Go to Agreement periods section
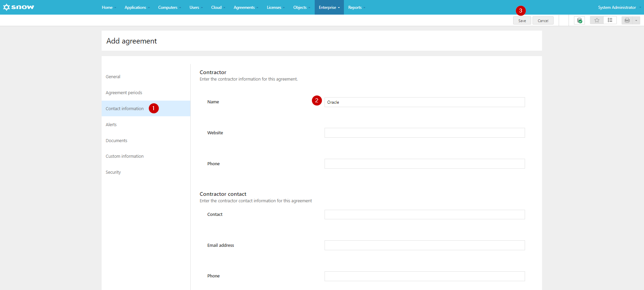 [146, 93]
